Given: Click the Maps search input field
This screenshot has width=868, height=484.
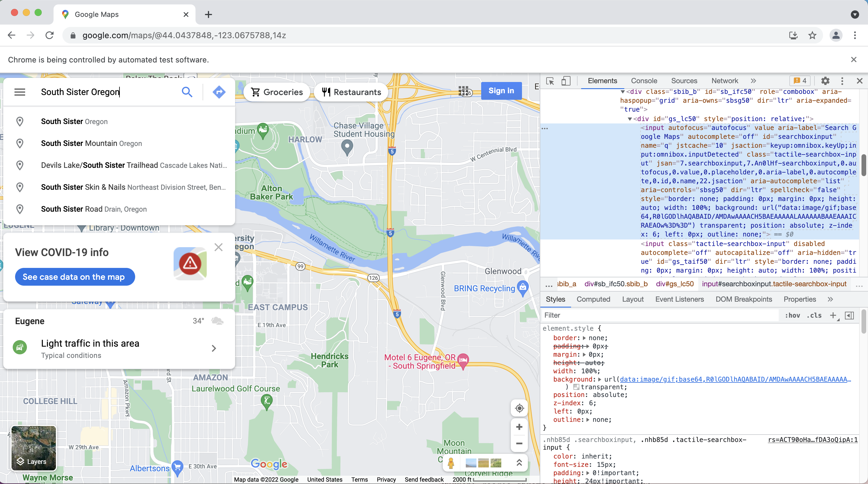Looking at the screenshot, I should click(x=108, y=92).
